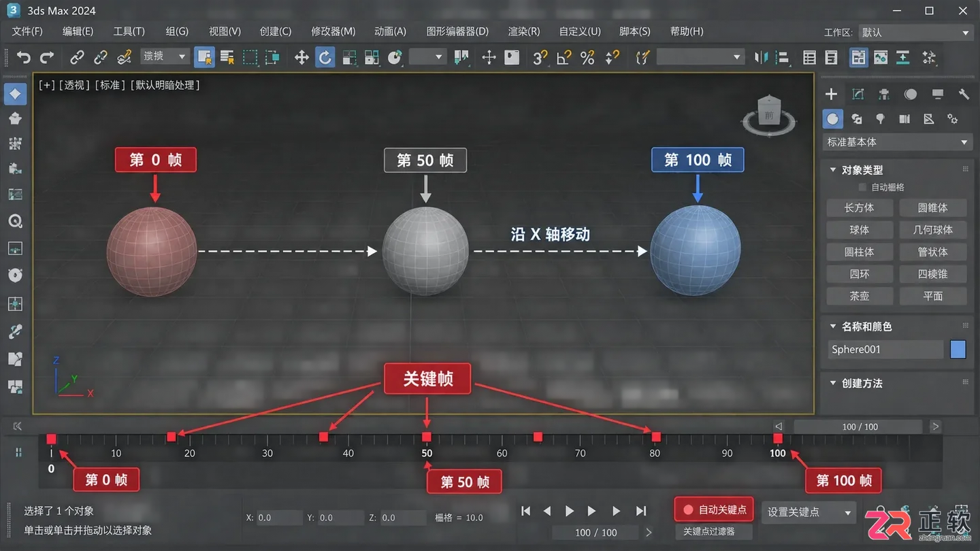Click the 茶壶 primitive button
The width and height of the screenshot is (980, 551).
click(860, 296)
